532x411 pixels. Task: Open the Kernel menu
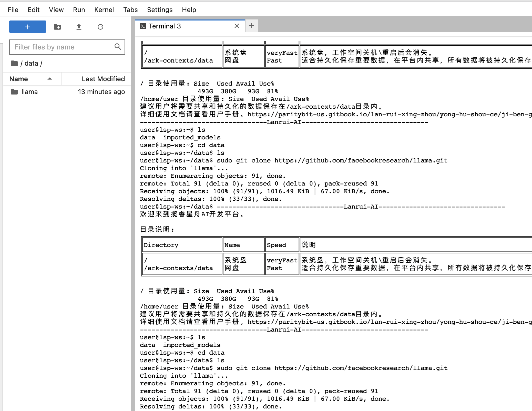104,10
